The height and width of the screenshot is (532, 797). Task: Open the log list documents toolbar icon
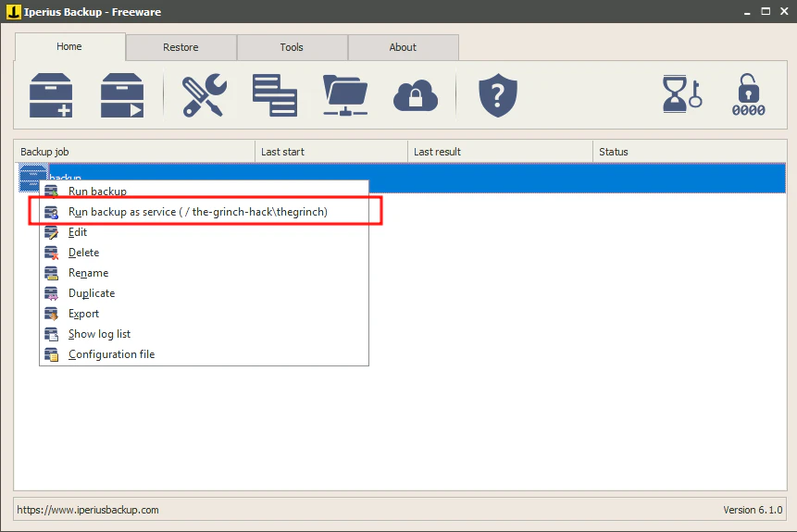point(275,95)
